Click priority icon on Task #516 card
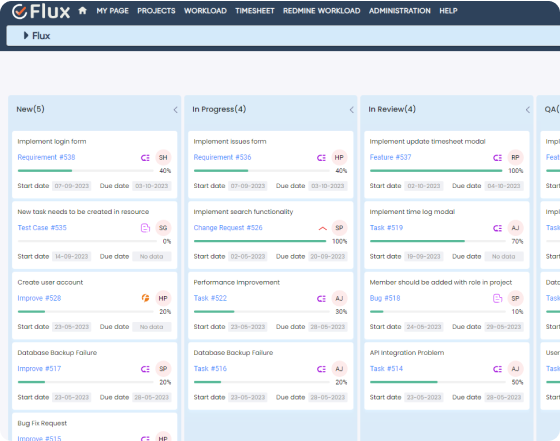 321,369
